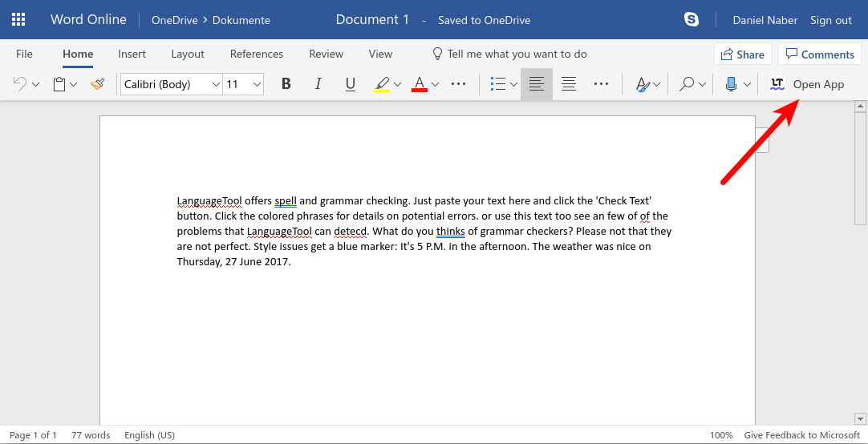Screen dimensions: 868x444
Task: Expand the Styles dropdown arrow
Action: click(656, 85)
